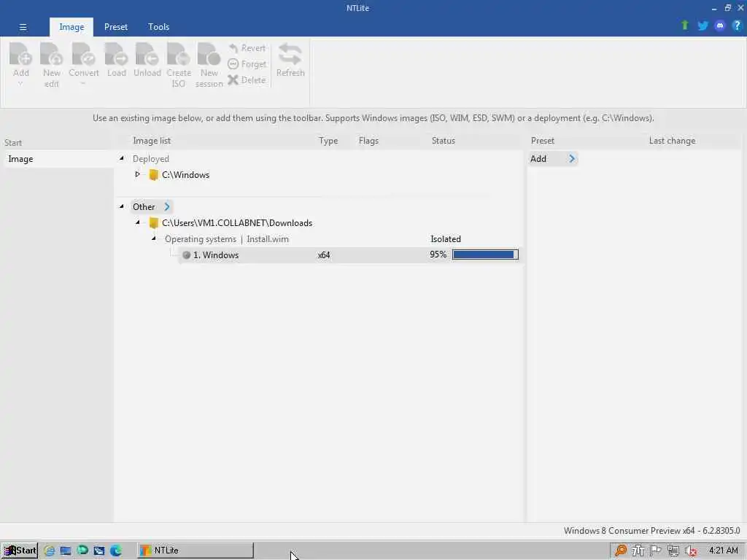Image resolution: width=747 pixels, height=560 pixels.
Task: Select the 1. Windows image row
Action: point(351,255)
